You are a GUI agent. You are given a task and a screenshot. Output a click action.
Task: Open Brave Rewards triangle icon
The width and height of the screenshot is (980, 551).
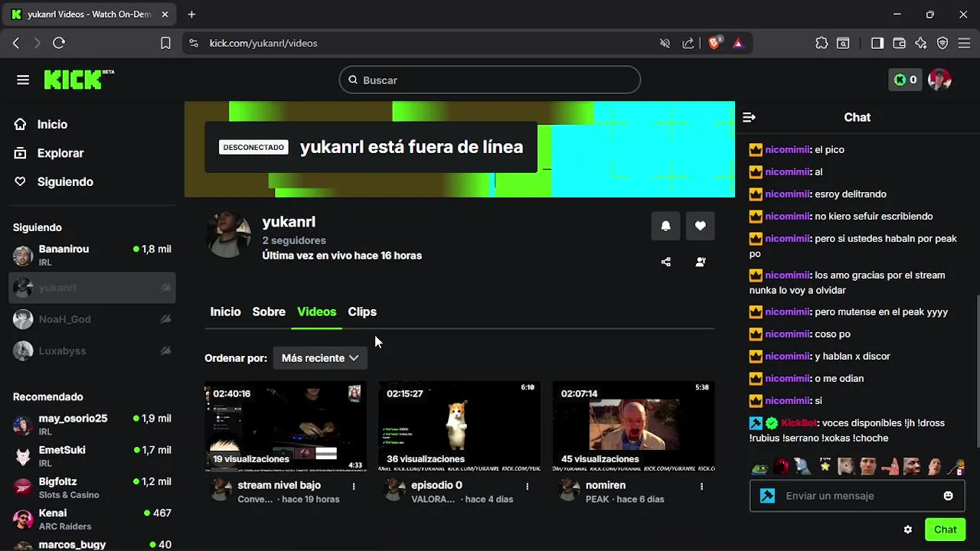pos(738,43)
